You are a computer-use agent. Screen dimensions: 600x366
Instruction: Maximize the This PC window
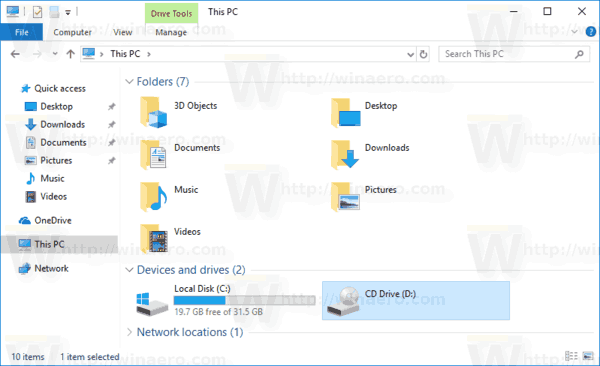coord(547,11)
